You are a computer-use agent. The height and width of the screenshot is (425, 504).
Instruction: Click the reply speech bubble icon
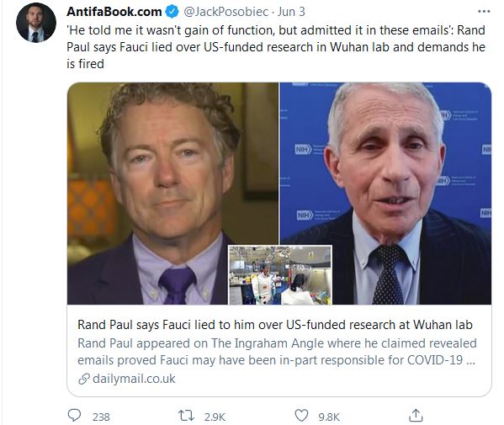tap(74, 416)
